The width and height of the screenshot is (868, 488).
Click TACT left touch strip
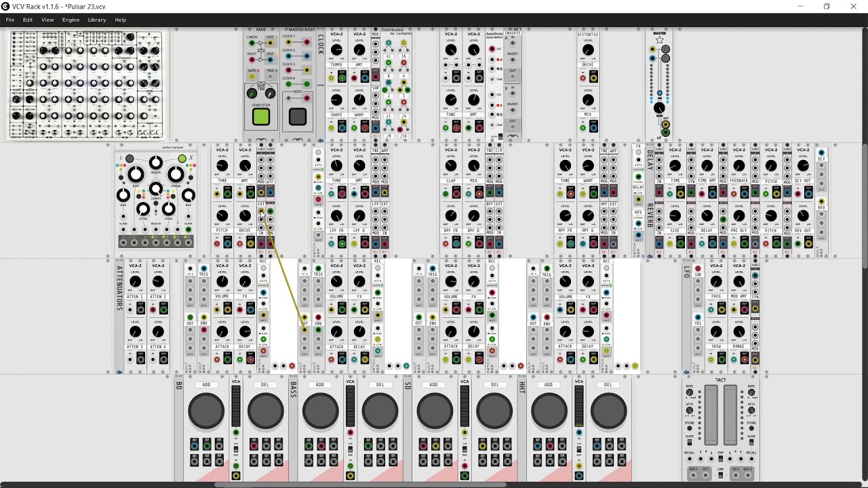pyautogui.click(x=710, y=414)
